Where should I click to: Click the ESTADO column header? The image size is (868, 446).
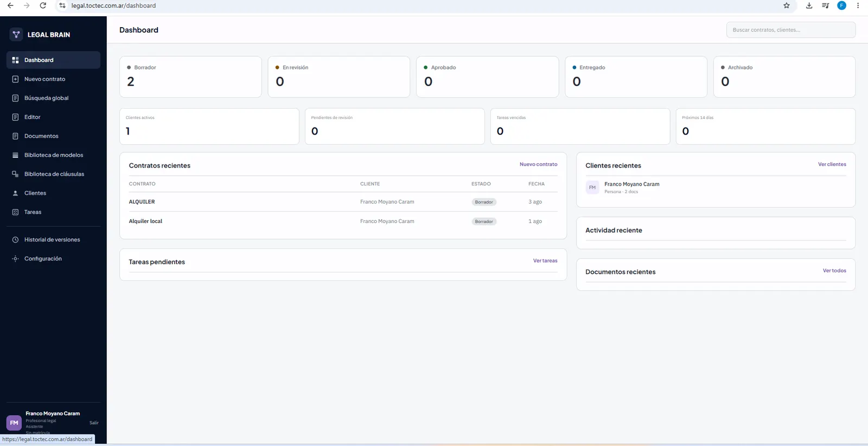coord(481,184)
